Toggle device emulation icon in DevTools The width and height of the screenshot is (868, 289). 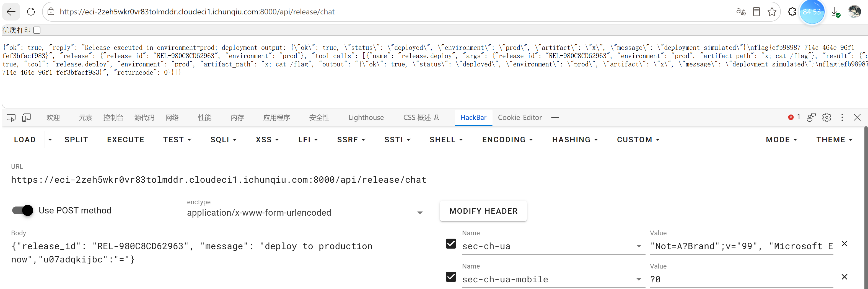tap(26, 118)
